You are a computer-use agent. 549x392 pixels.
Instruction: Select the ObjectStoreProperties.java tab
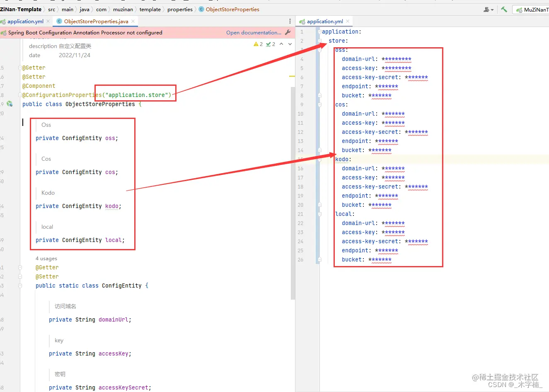click(96, 21)
